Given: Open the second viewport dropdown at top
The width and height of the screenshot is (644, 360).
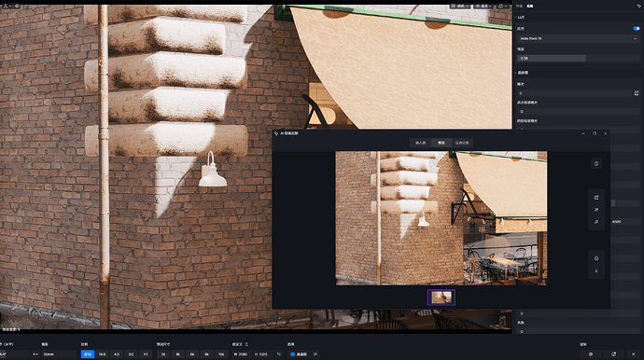Looking at the screenshot, I should [x=483, y=7].
